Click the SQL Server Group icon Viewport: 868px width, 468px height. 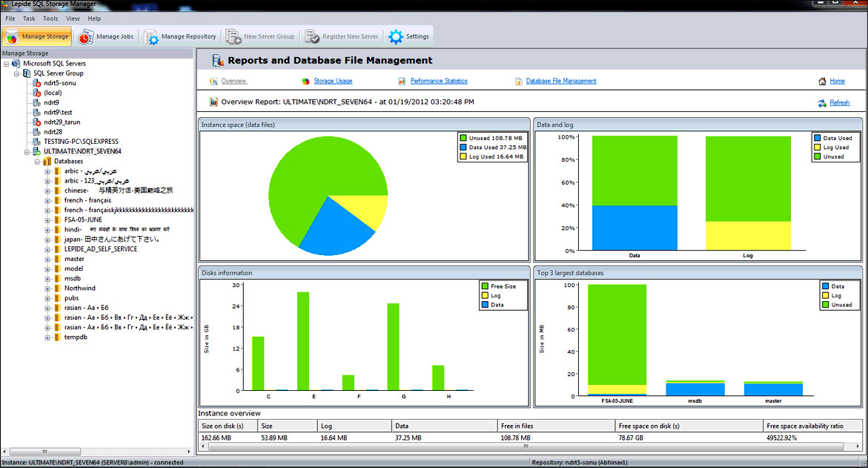point(27,73)
